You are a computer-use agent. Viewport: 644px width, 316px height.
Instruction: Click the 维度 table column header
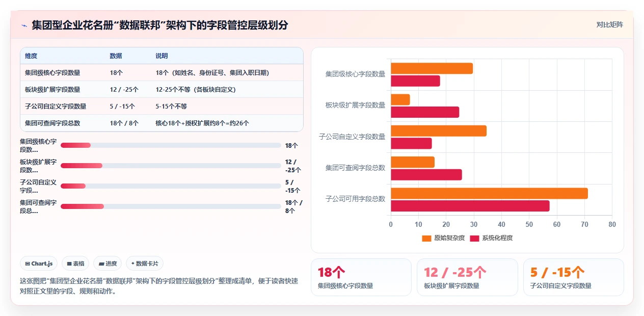31,56
